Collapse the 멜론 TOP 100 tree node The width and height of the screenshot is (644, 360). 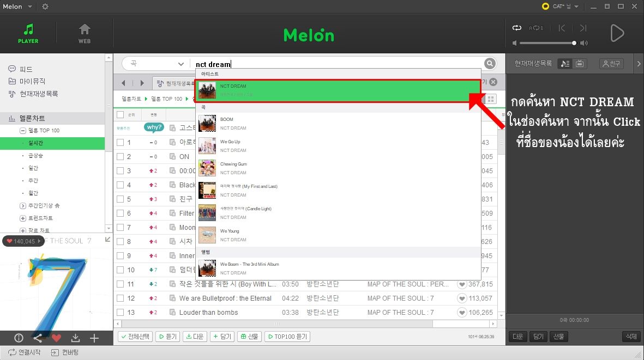pos(23,131)
